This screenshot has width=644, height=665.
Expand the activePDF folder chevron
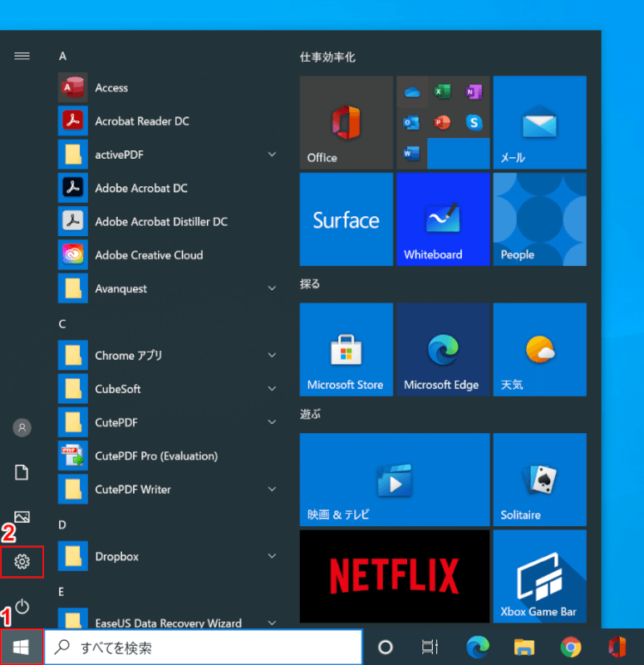[273, 155]
